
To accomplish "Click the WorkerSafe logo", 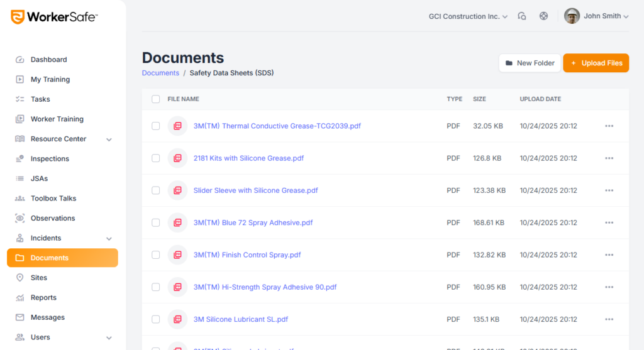I will coord(54,17).
